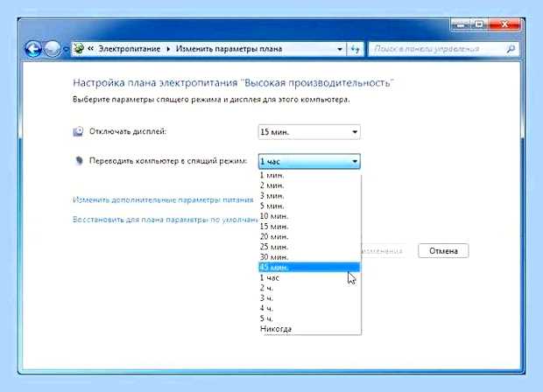
Task: Select '25 мин.' in the dropdown list
Action: (x=309, y=247)
